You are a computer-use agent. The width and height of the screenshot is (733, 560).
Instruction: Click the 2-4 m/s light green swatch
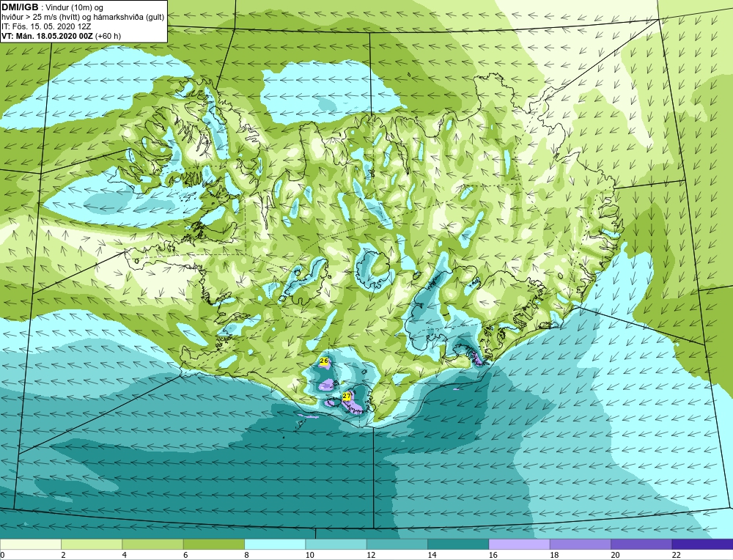coord(92,545)
